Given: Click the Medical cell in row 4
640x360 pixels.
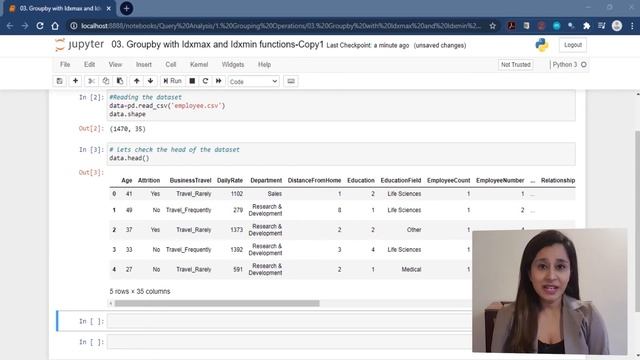Looking at the screenshot, I should (x=411, y=269).
